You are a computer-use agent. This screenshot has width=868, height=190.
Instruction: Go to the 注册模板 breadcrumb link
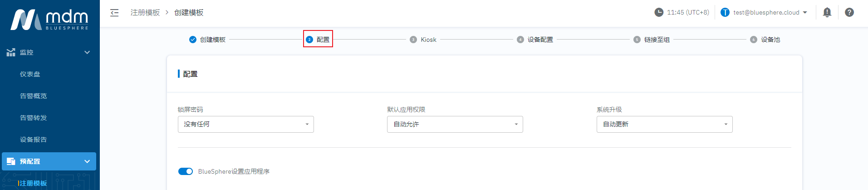tap(145, 13)
